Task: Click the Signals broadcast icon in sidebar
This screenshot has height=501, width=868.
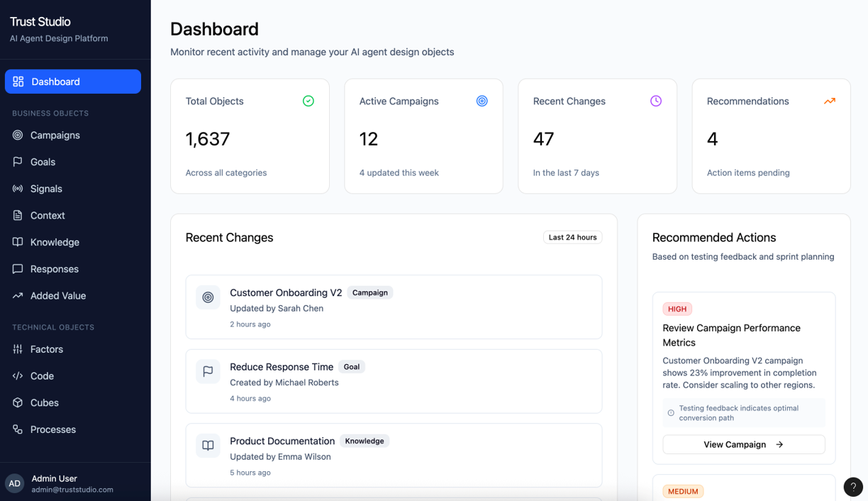Action: tap(18, 189)
